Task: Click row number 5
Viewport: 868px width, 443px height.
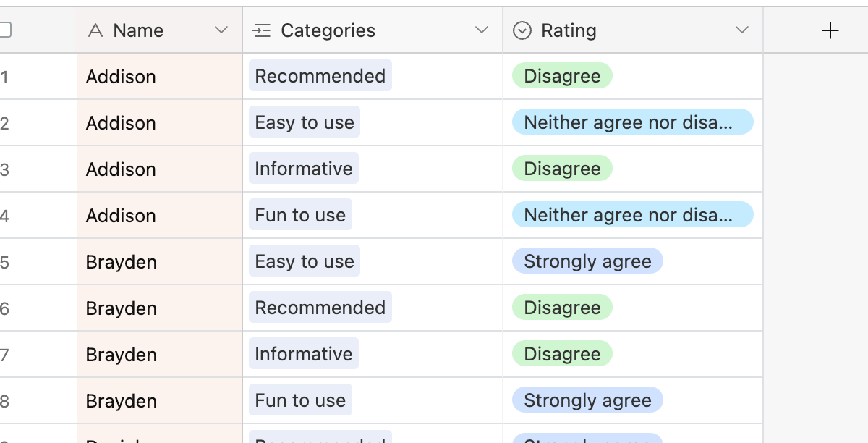Action: click(5, 262)
